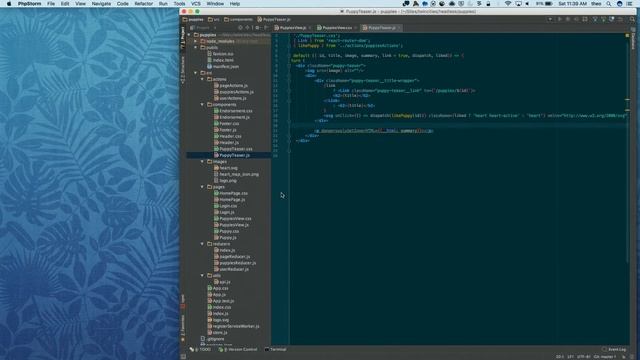This screenshot has height=360, width=640.
Task: Open macOS Spotlight search icon
Action: point(609,4)
